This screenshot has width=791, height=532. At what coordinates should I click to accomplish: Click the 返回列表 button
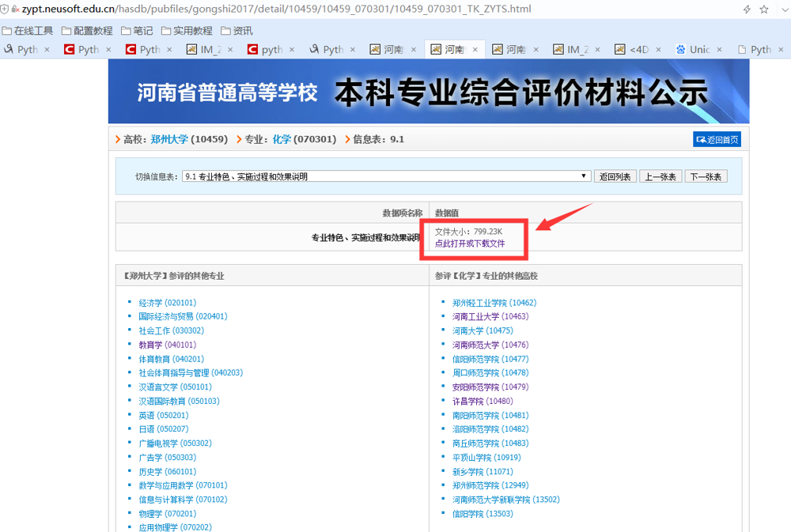point(615,176)
